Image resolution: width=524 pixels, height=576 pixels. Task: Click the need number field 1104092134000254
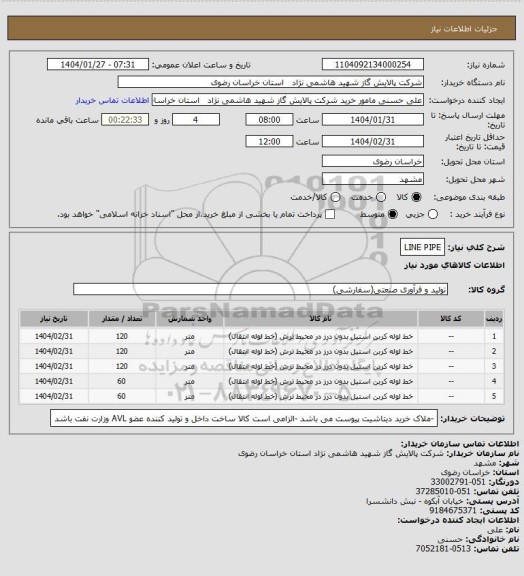tap(373, 64)
